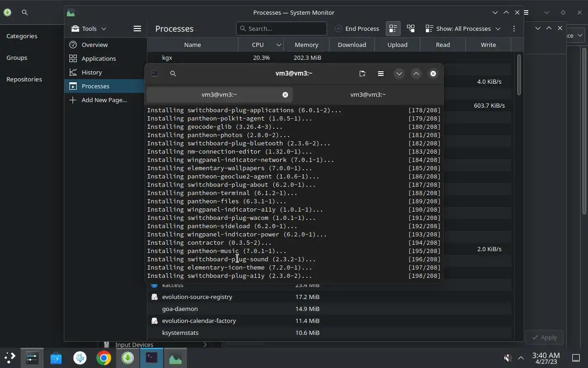Image resolution: width=588 pixels, height=368 pixels.
Task: Click the process list vertical scrollbar
Action: point(519,75)
